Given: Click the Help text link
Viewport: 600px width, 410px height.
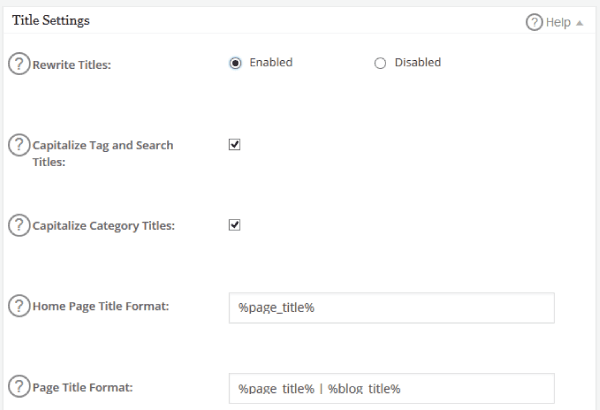Looking at the screenshot, I should (x=558, y=22).
